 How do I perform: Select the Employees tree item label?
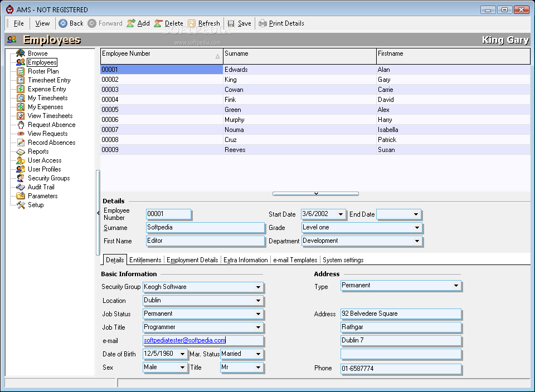click(42, 62)
